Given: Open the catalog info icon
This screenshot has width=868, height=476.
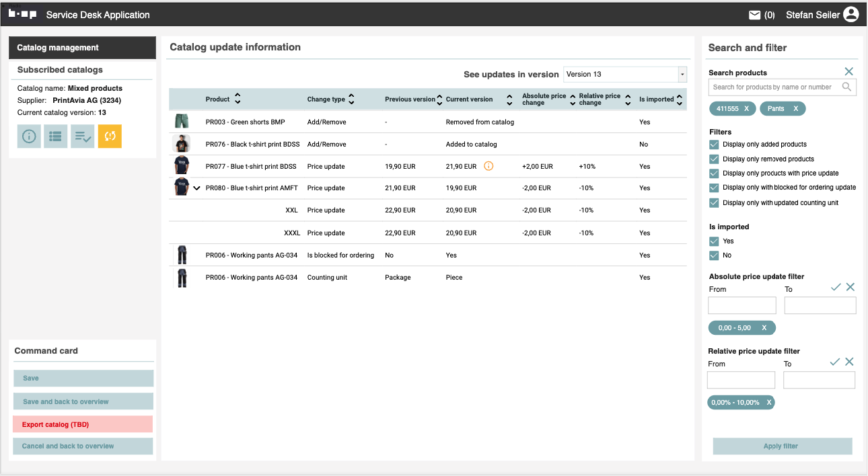Looking at the screenshot, I should pyautogui.click(x=29, y=136).
